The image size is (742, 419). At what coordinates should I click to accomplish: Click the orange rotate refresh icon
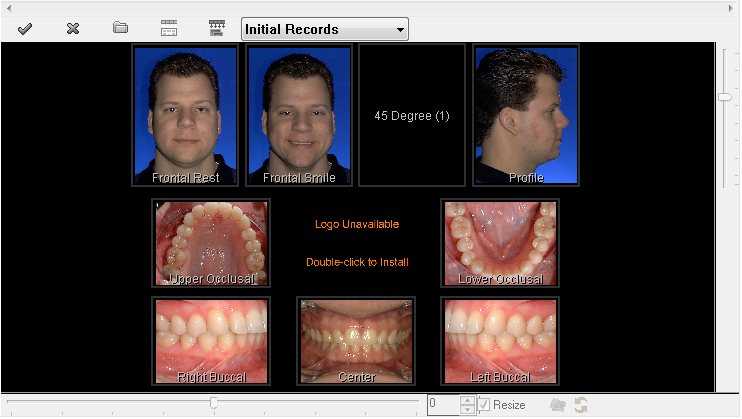[581, 405]
